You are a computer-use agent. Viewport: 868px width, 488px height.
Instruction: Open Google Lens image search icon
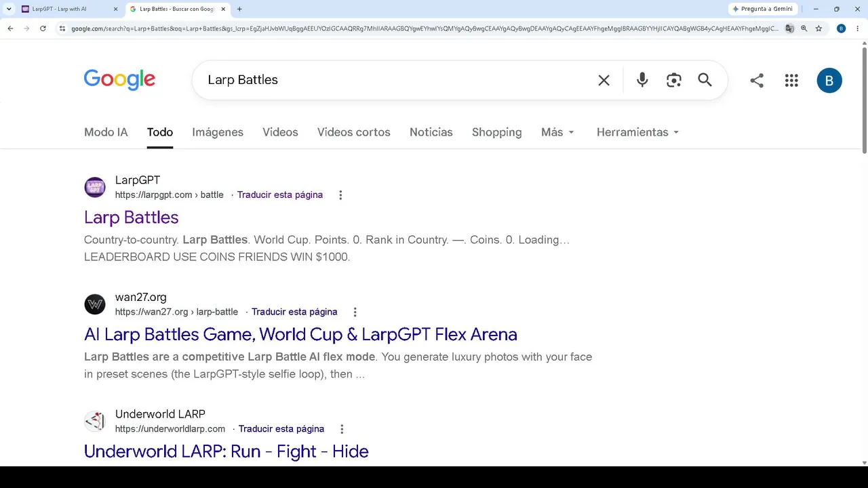click(x=673, y=80)
